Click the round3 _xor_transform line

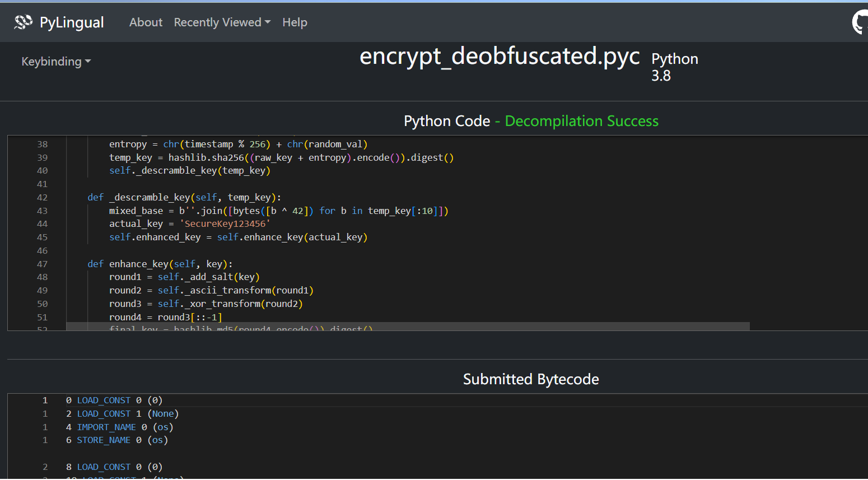point(206,304)
